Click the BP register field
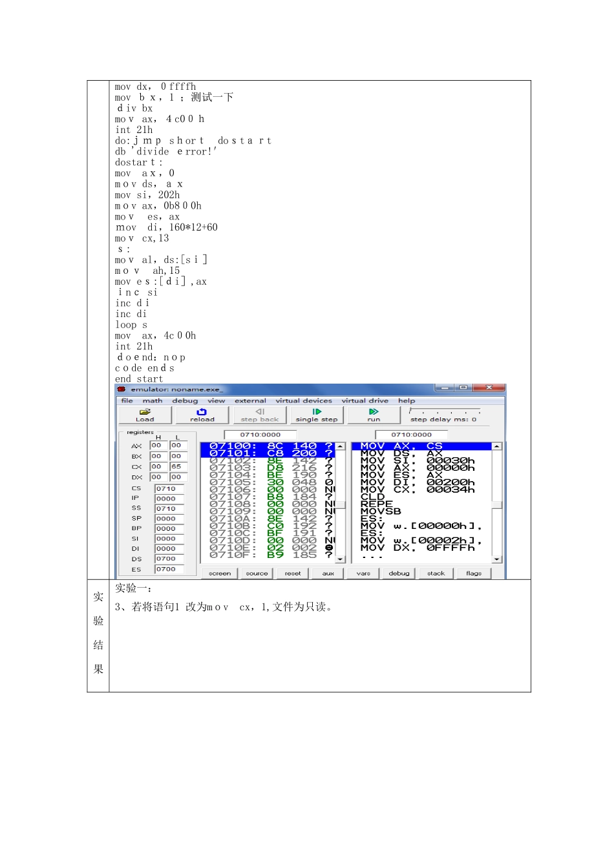The image size is (614, 868). (x=169, y=529)
